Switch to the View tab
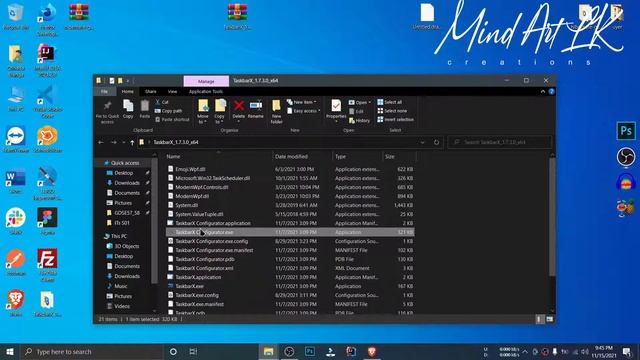This screenshot has height=360, width=640. click(172, 91)
